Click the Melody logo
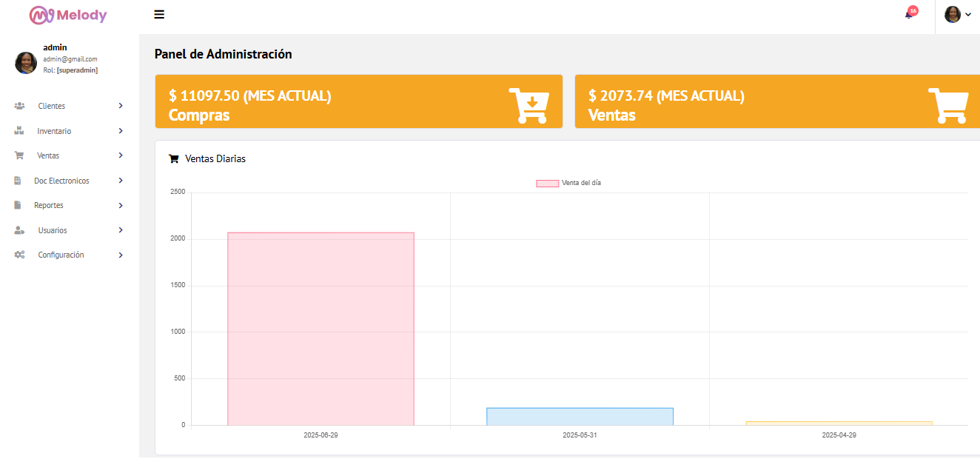This screenshot has height=459, width=980. click(x=68, y=15)
